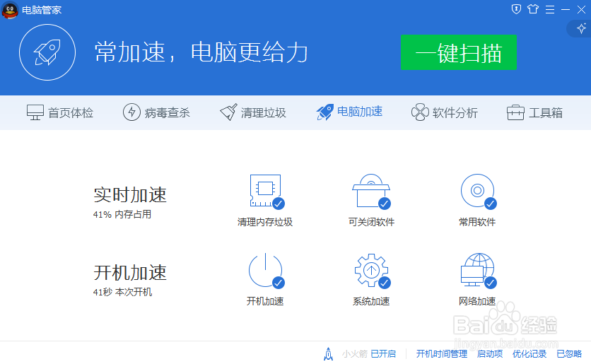This screenshot has width=591, height=364.
Task: Open the main menu hamburger icon
Action: pyautogui.click(x=550, y=9)
